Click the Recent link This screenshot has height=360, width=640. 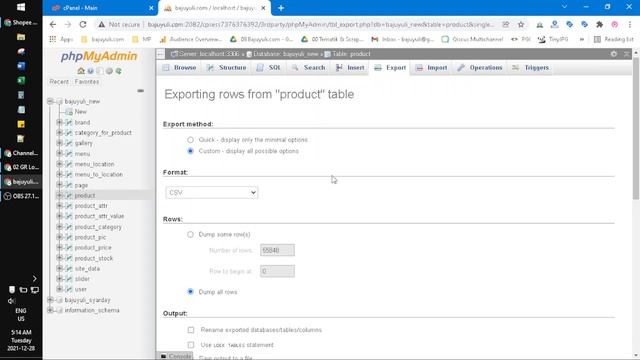pyautogui.click(x=59, y=82)
